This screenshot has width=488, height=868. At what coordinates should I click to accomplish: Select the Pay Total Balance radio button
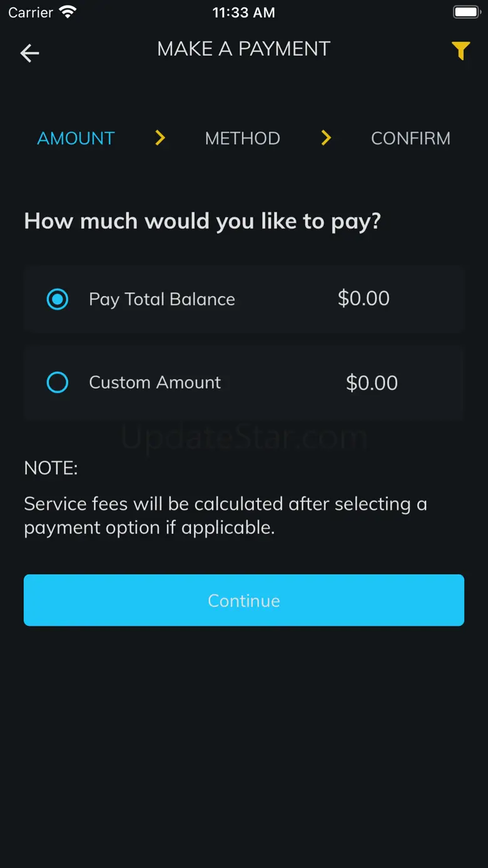pos(58,299)
